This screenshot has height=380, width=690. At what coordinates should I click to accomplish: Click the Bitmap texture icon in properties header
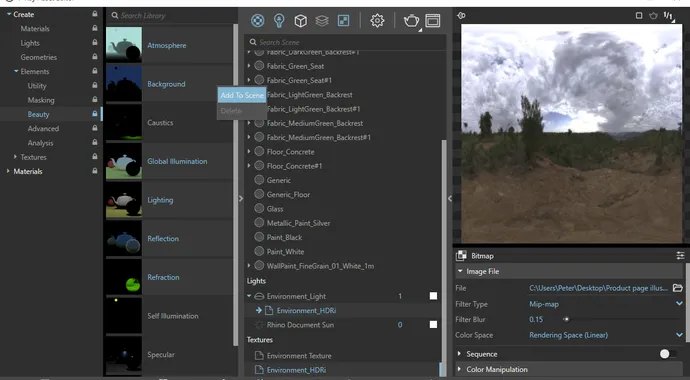[462, 256]
